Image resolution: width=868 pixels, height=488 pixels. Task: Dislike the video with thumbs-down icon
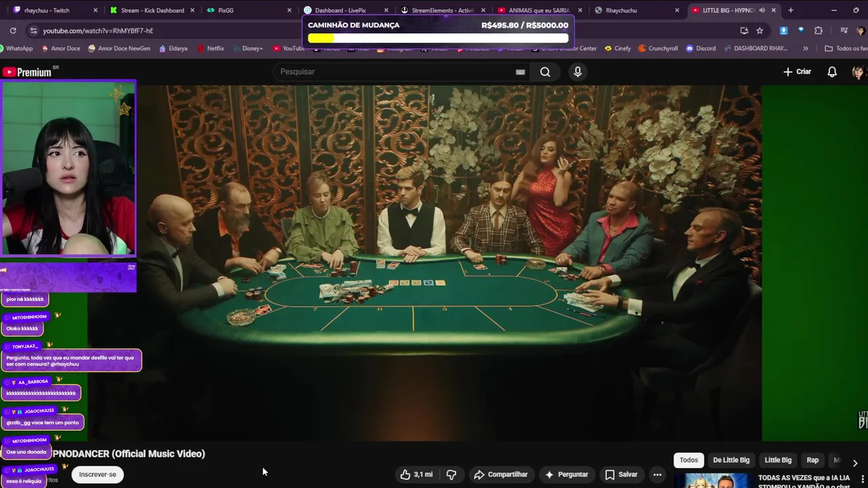click(x=451, y=474)
